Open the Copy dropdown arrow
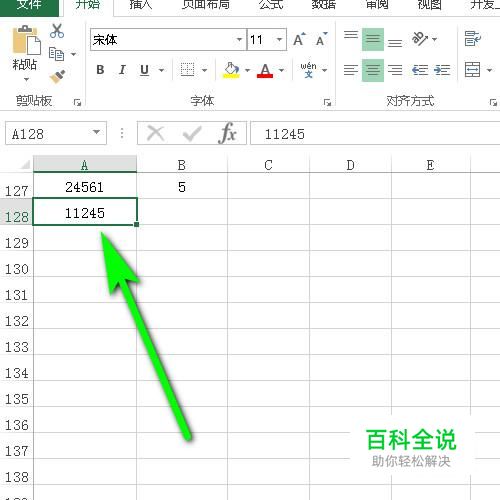 click(73, 54)
